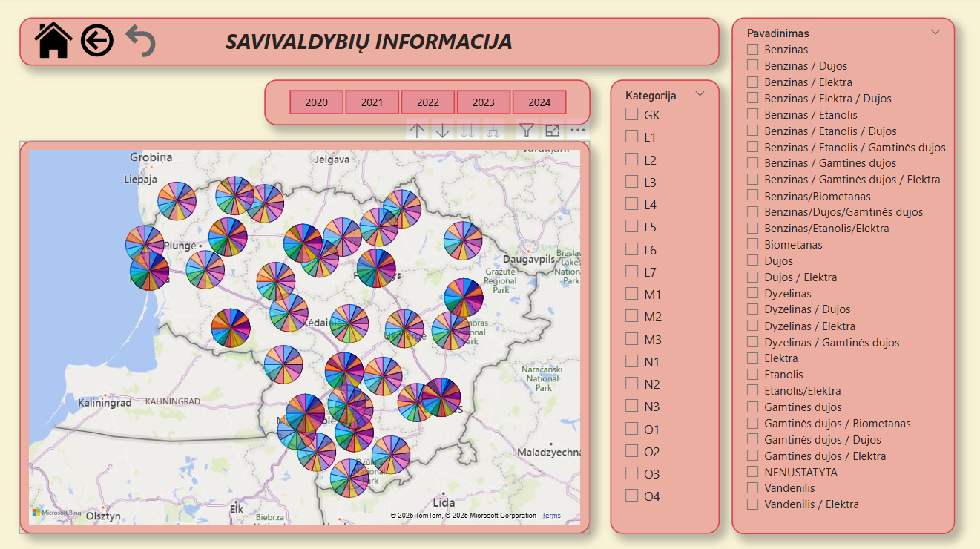Tick the O2 category checkbox
Screen dimensions: 980x549
tap(632, 451)
